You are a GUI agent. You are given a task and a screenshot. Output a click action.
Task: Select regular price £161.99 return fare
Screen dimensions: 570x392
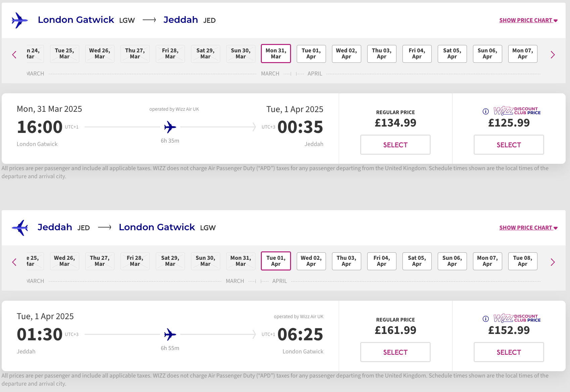pyautogui.click(x=395, y=352)
